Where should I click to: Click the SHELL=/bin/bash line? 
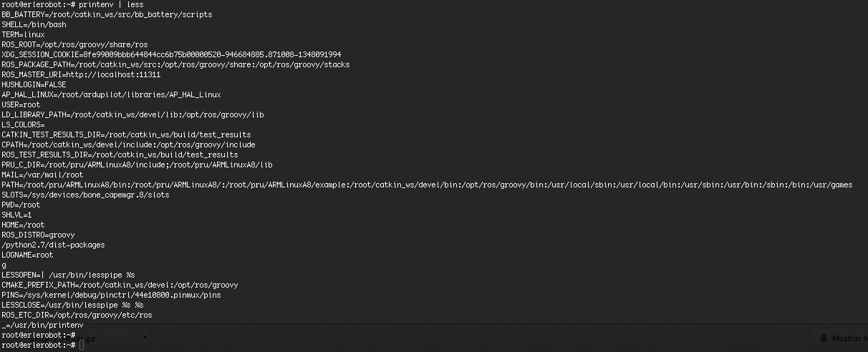coord(34,24)
